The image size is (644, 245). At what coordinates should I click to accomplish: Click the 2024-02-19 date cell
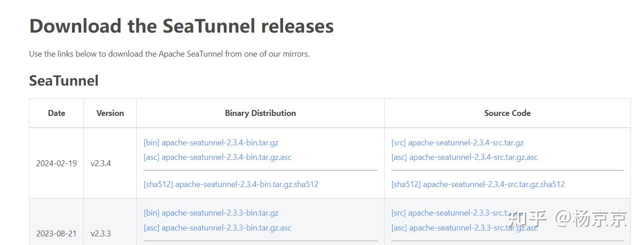tap(57, 163)
